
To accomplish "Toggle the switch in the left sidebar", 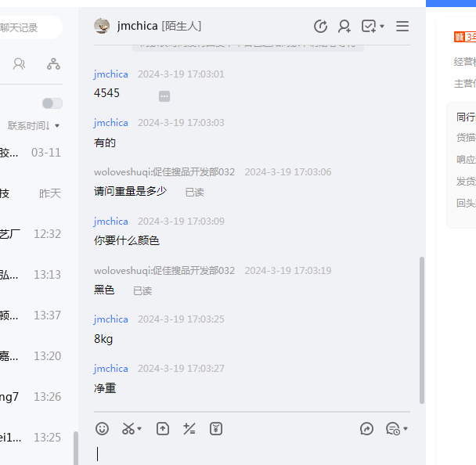I will click(52, 103).
